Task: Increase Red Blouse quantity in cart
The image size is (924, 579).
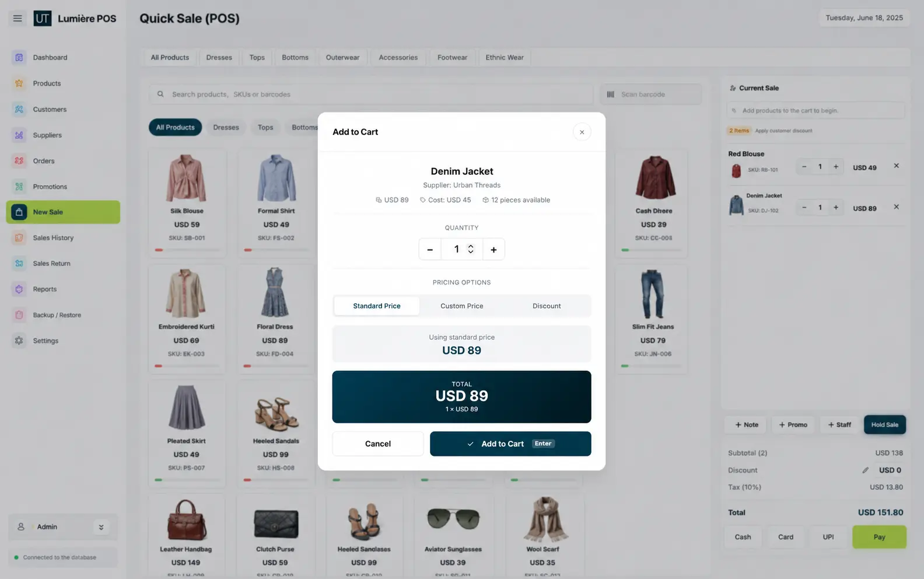Action: click(x=836, y=167)
